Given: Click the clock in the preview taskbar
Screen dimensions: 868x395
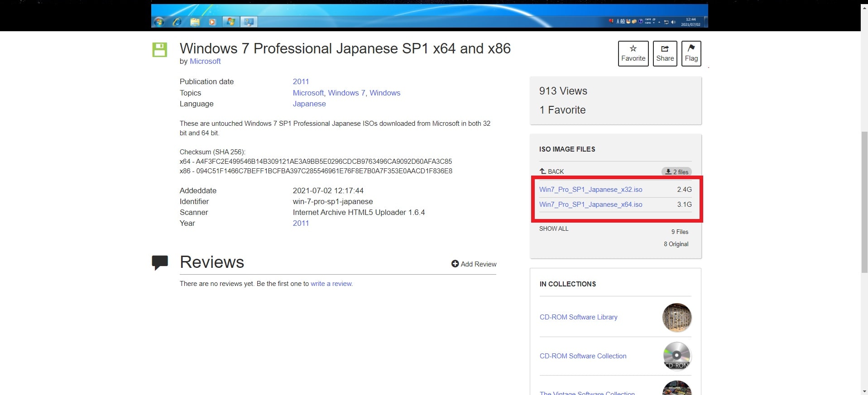Looking at the screenshot, I should coord(691,22).
